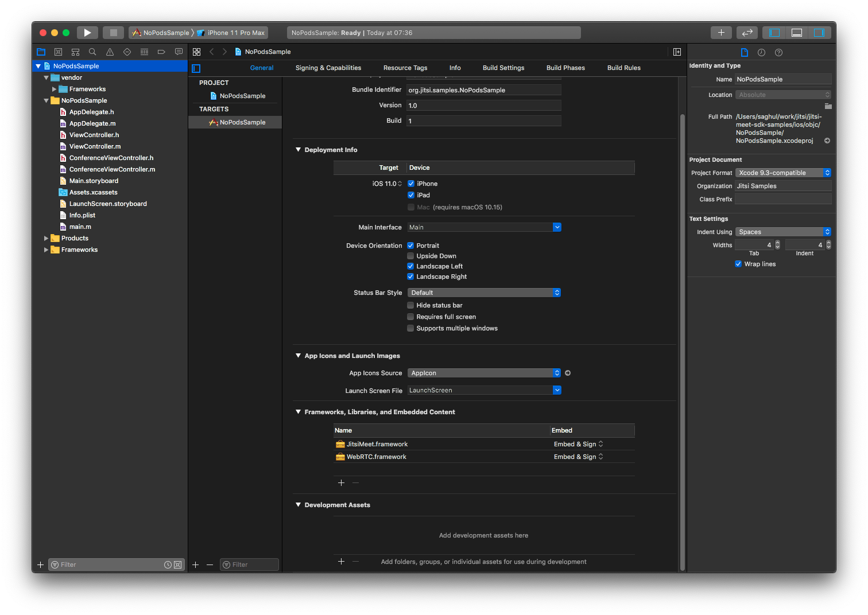Check Requires full screen
868x615 pixels.
pos(410,317)
